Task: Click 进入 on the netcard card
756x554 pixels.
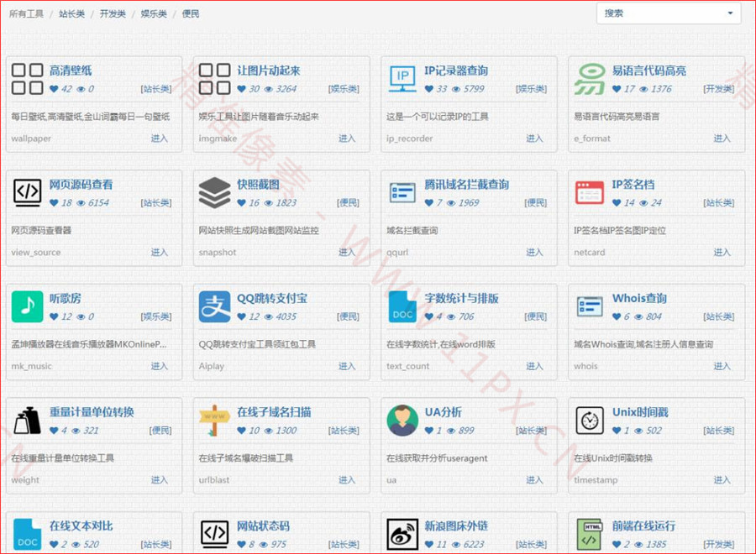Action: (722, 252)
